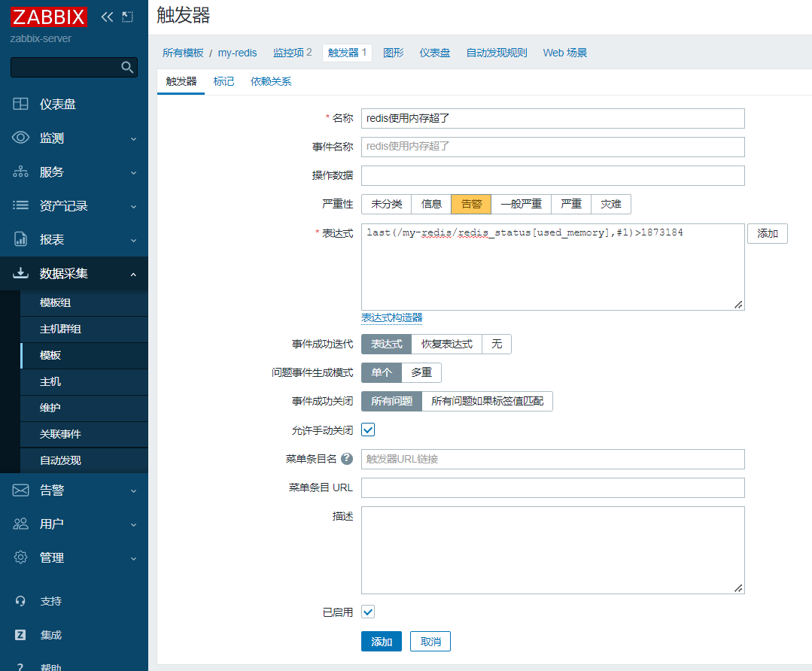Select severity 灾难
This screenshot has height=671, width=812.
(611, 204)
